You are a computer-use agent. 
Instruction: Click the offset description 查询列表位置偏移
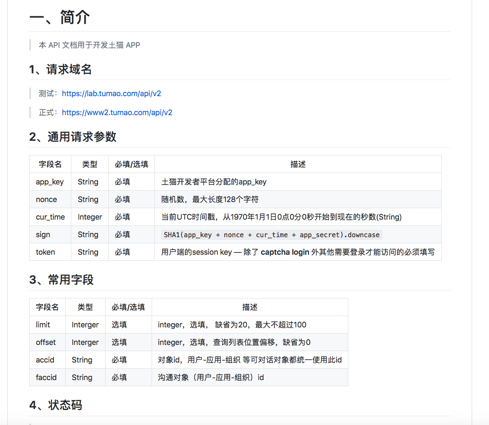(234, 342)
